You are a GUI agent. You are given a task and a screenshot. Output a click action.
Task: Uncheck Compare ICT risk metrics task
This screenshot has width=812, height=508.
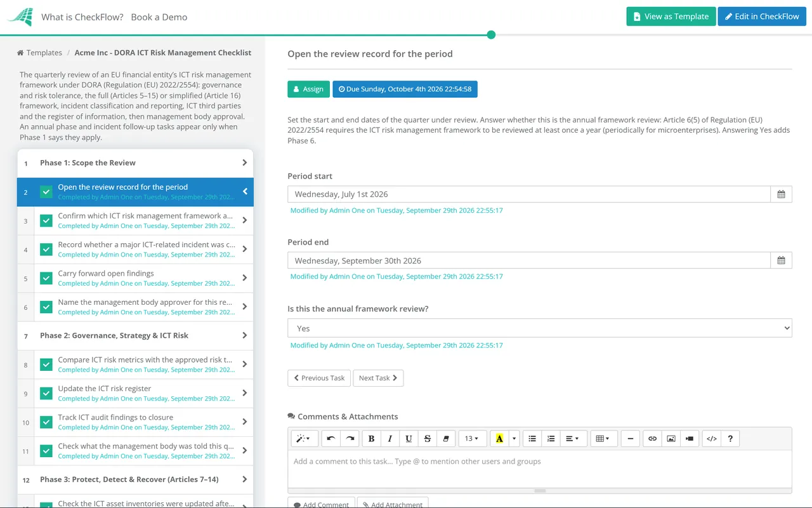pos(46,364)
